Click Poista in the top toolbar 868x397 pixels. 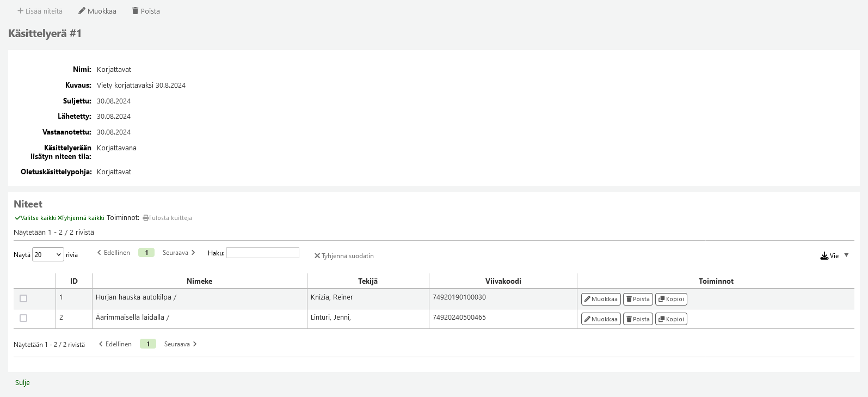pyautogui.click(x=146, y=11)
